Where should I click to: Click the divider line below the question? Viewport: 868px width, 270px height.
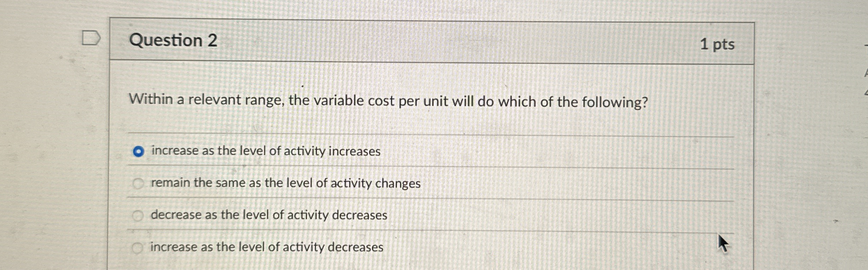click(387, 132)
